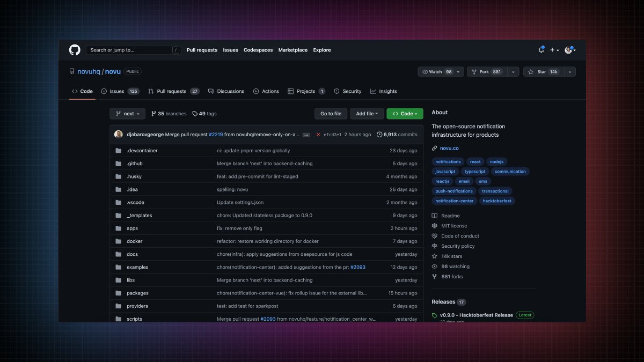644x362 pixels.
Task: Click the 49 tags label icon
Action: coord(195,113)
